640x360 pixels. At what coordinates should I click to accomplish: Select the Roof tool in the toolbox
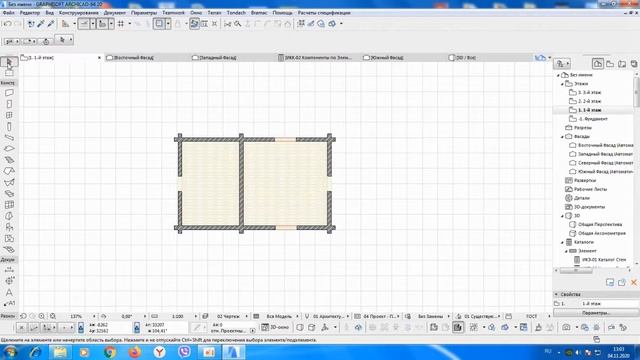[9, 171]
